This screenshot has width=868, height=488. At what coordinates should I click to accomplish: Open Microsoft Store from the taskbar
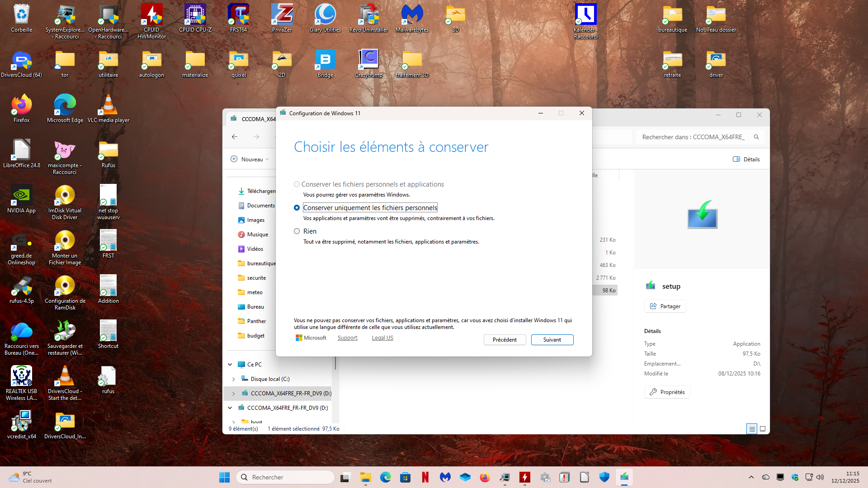tap(405, 477)
